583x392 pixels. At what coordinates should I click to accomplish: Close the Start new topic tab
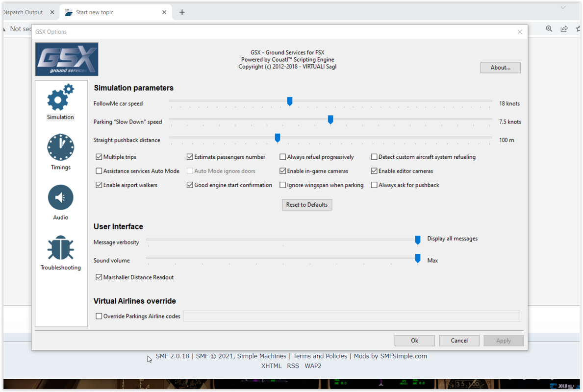pos(164,12)
